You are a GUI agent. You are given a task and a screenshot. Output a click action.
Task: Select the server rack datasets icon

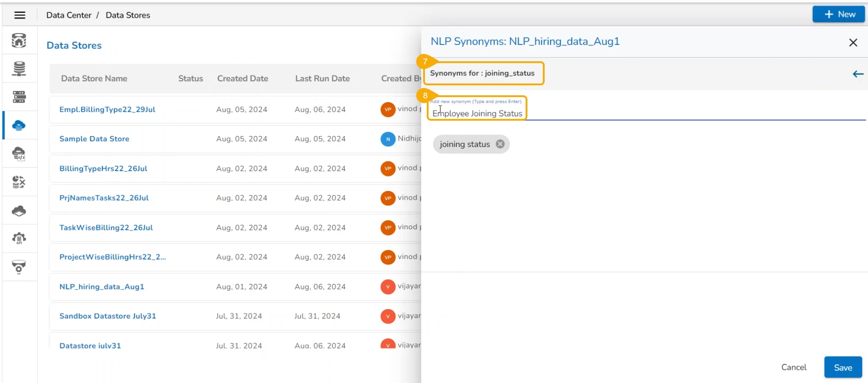point(19,97)
